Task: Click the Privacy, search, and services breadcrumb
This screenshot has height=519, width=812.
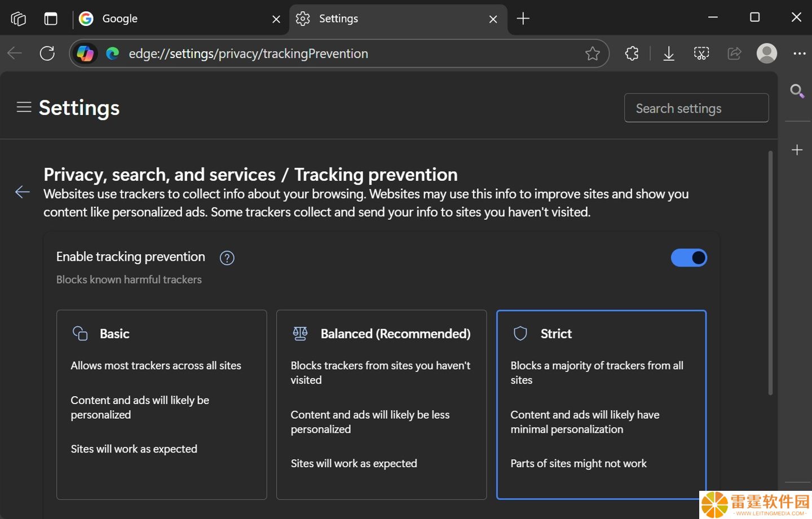Action: (x=160, y=175)
